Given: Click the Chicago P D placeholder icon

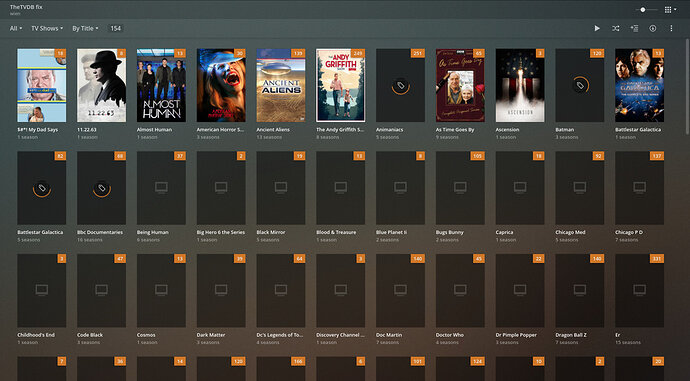Looking at the screenshot, I should pyautogui.click(x=639, y=187).
